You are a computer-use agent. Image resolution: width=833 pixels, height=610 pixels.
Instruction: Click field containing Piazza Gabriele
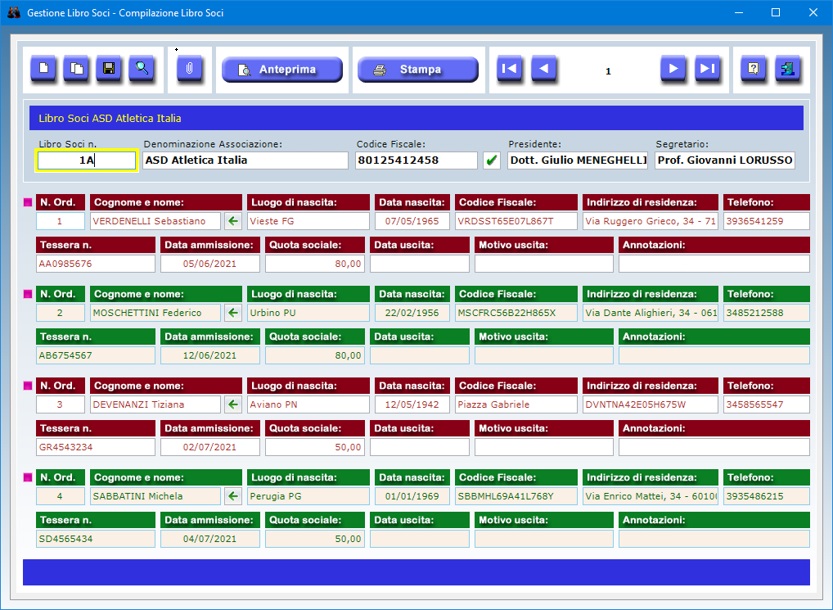(x=516, y=404)
